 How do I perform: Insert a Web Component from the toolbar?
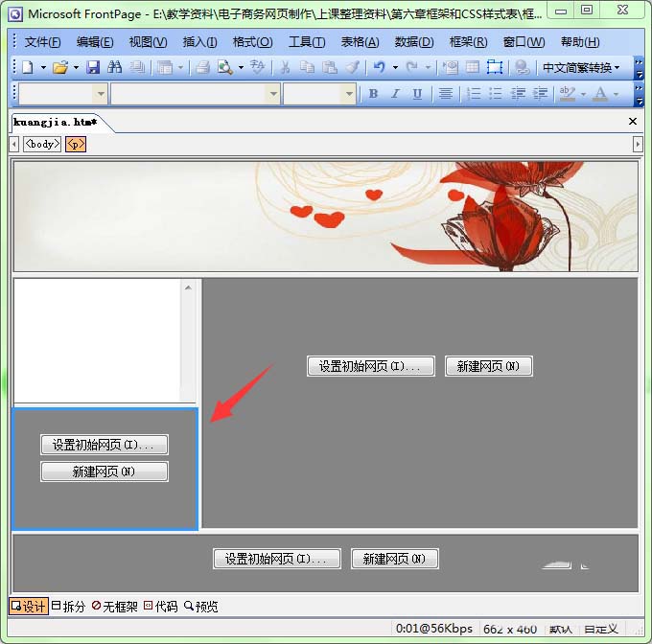(x=450, y=67)
